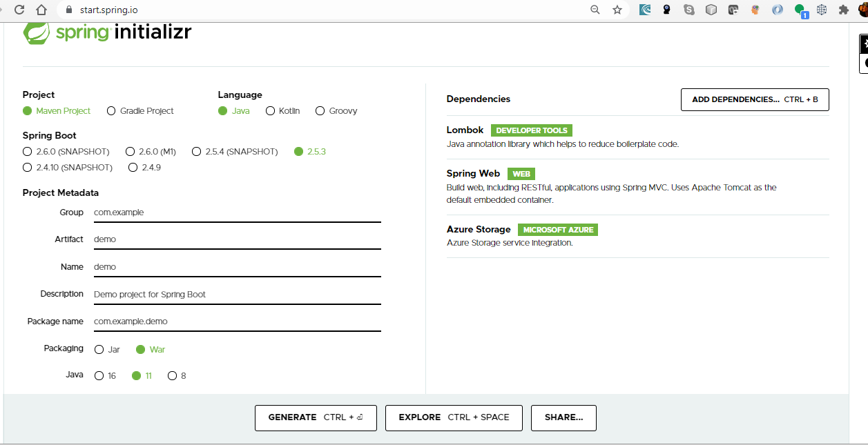868x445 pixels.
Task: Click the Generate button
Action: tap(316, 417)
